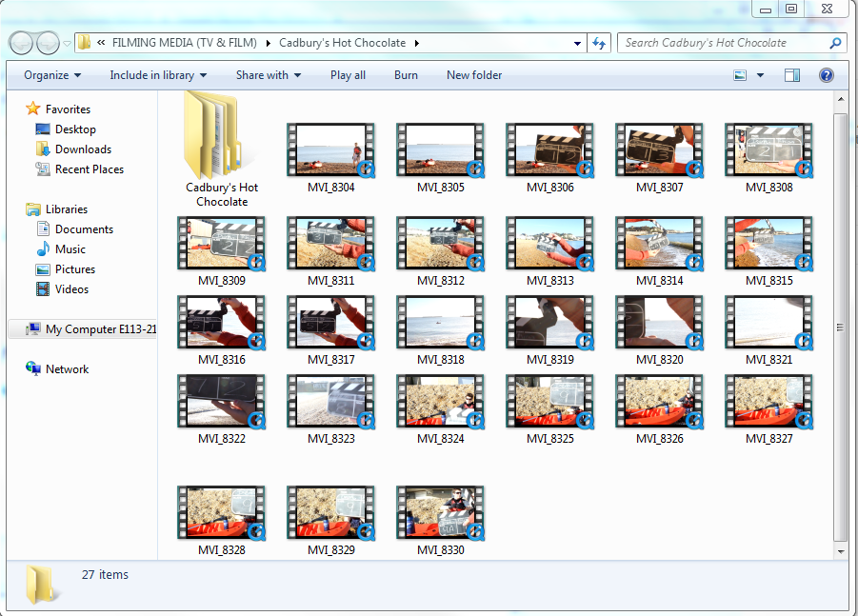This screenshot has height=616, width=858.
Task: Open recent locations dropdown beside nav arrows
Action: click(x=67, y=43)
